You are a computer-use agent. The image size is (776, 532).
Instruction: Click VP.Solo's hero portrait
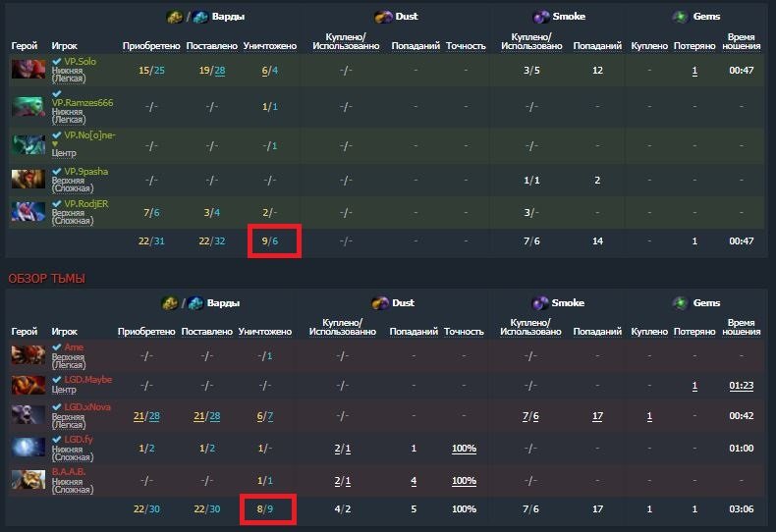click(28, 70)
